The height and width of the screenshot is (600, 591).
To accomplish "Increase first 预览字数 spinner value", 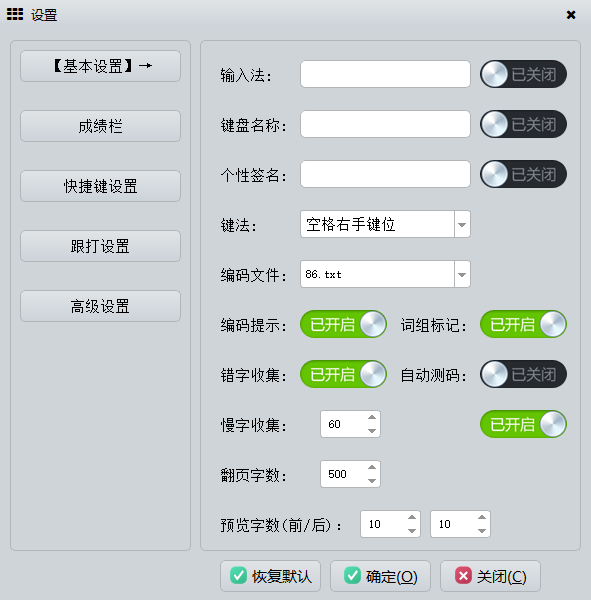I will pos(411,517).
